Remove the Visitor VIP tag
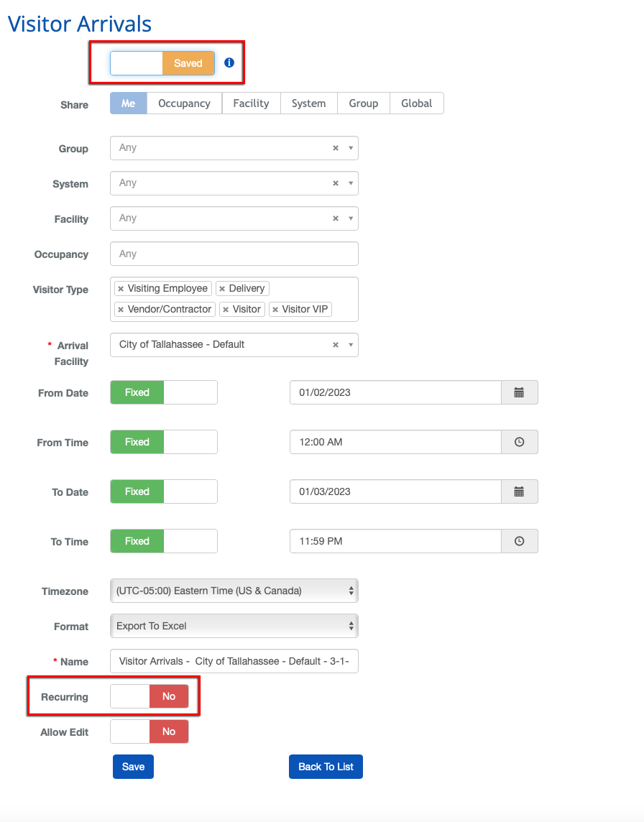644x822 pixels. point(275,310)
